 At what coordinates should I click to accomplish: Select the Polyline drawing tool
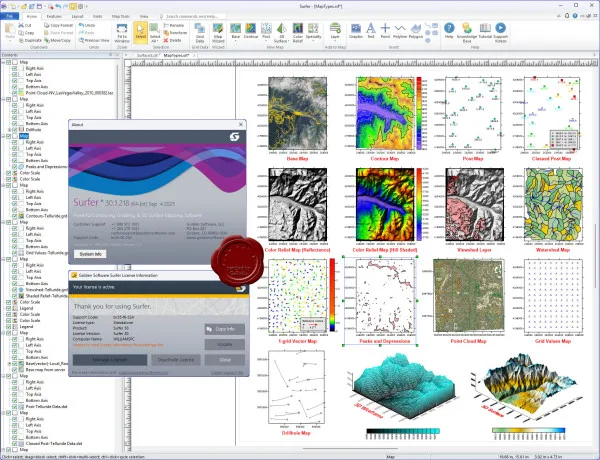coord(400,31)
